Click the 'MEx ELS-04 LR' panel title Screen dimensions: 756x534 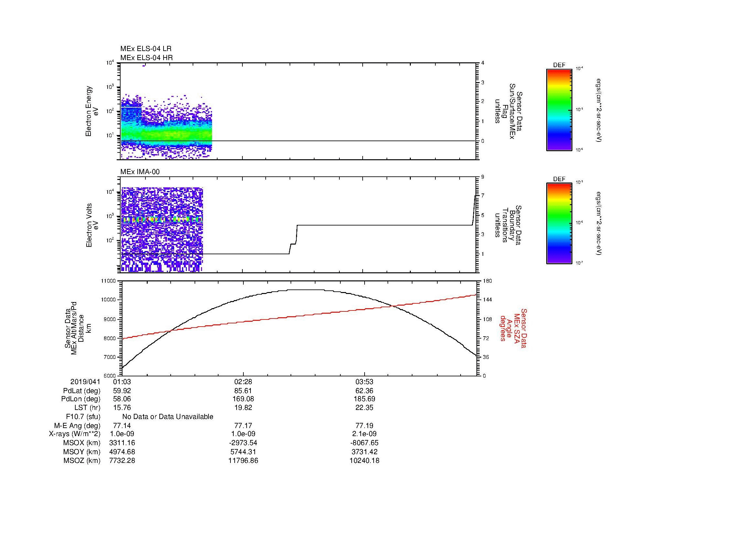pos(146,49)
